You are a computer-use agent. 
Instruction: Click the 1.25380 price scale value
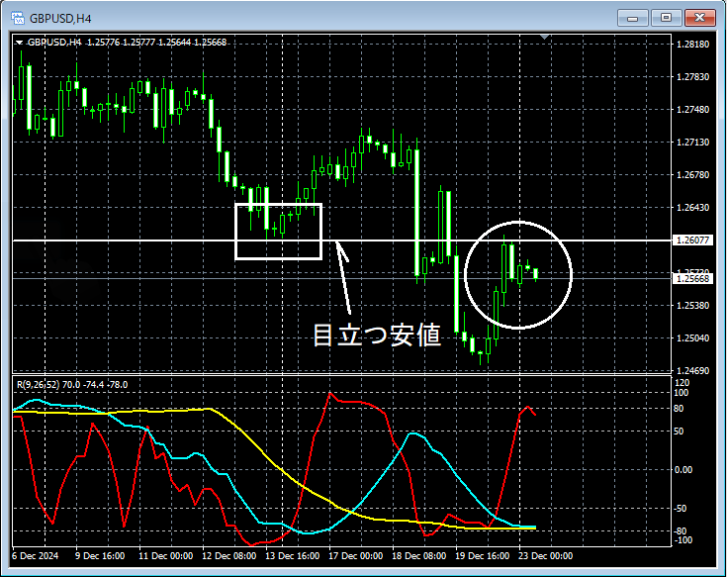coord(692,305)
